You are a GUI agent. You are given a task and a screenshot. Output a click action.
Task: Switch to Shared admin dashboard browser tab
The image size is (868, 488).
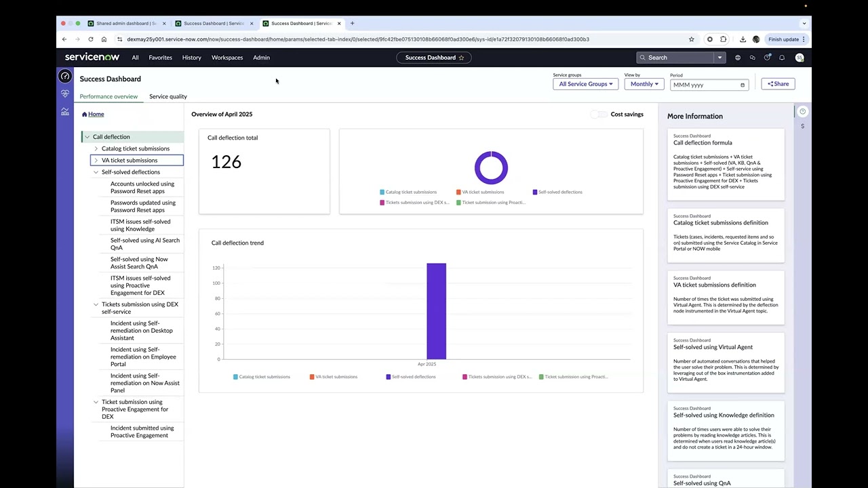pos(127,23)
